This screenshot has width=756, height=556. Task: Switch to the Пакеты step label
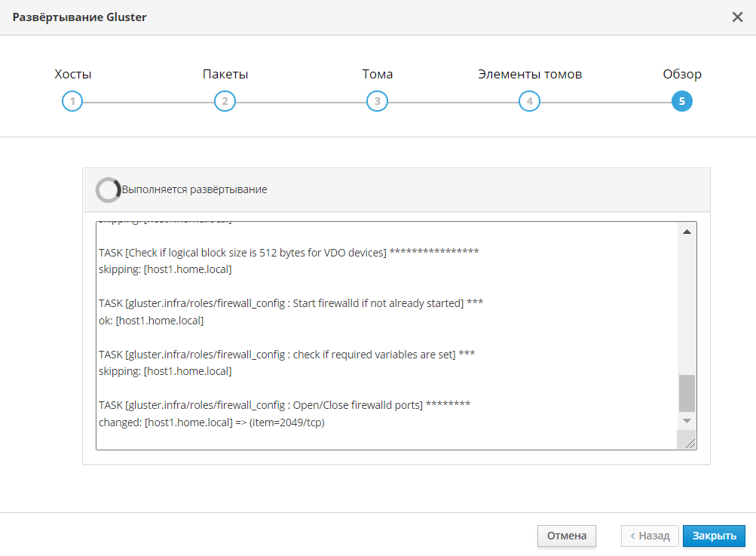[225, 74]
